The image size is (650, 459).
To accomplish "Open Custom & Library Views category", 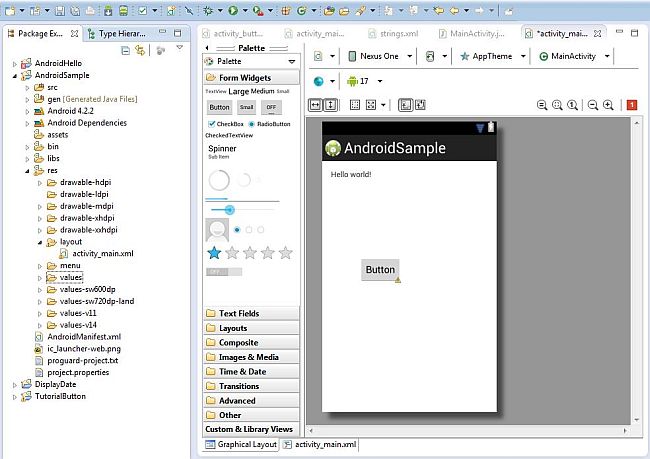I will (x=251, y=429).
